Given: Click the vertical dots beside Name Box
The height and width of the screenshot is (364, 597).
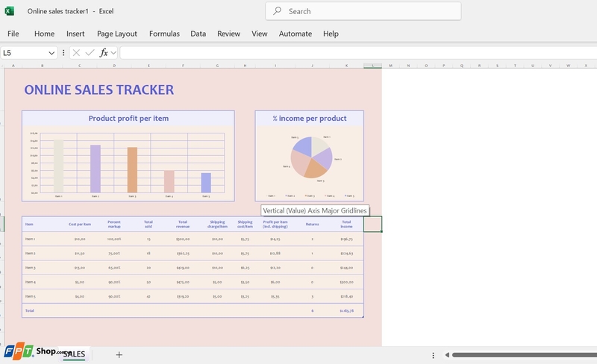Looking at the screenshot, I should click(x=63, y=53).
